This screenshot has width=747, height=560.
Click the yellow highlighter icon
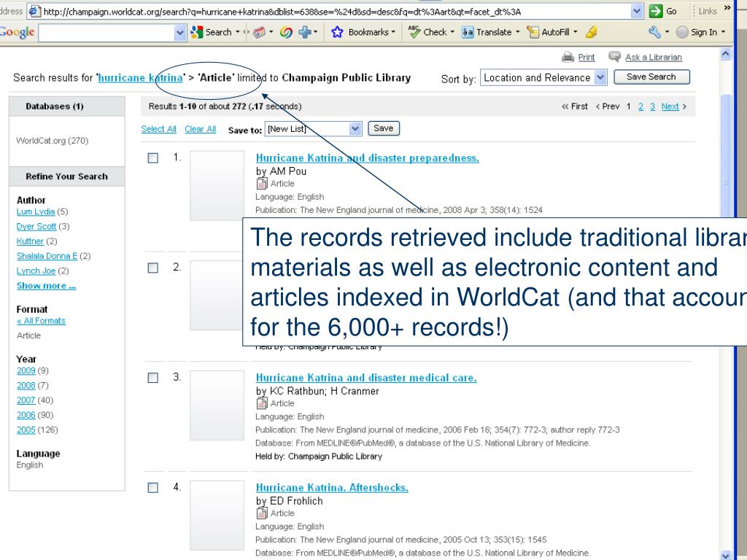591,32
